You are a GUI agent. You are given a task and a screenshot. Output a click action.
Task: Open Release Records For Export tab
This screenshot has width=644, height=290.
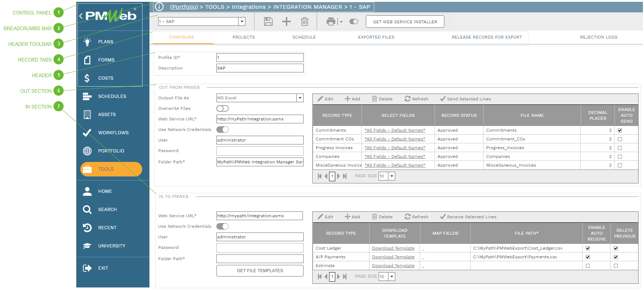(x=487, y=37)
